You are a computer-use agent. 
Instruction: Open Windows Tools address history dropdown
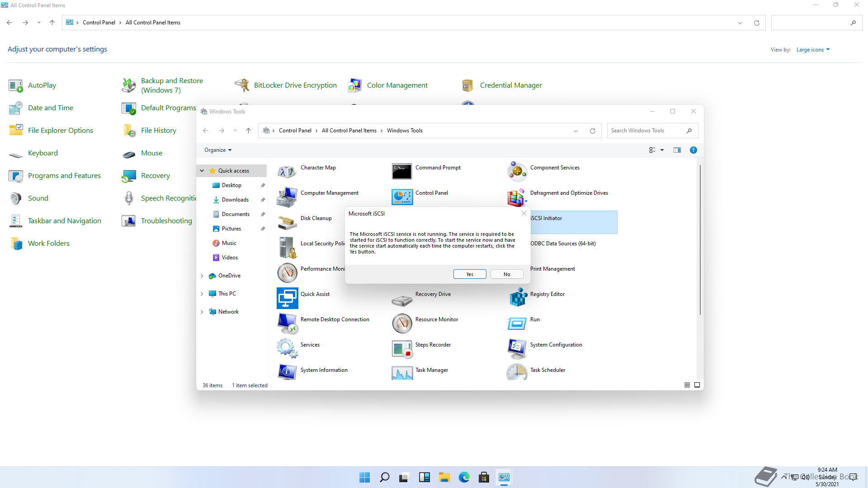pyautogui.click(x=576, y=131)
